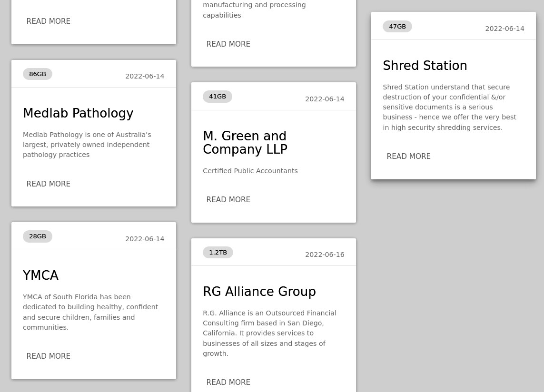
Task: Click date 2022-06-14 on Shred Station card
Action: coord(504,29)
